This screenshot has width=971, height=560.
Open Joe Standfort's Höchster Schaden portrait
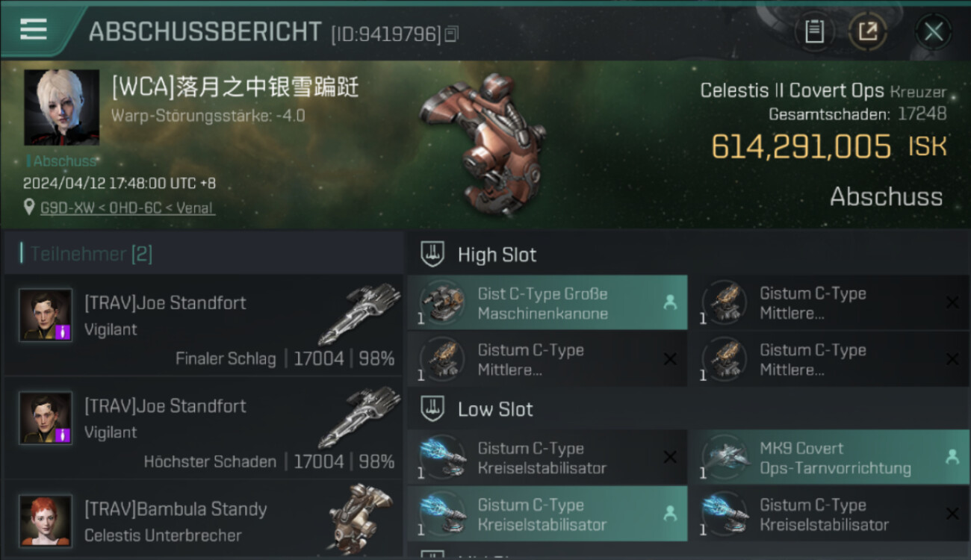[x=46, y=418]
